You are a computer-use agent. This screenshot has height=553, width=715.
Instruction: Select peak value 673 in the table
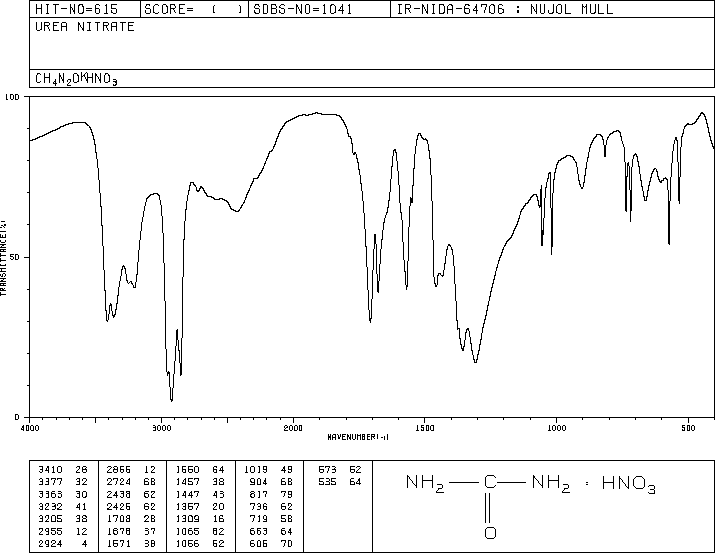click(327, 470)
